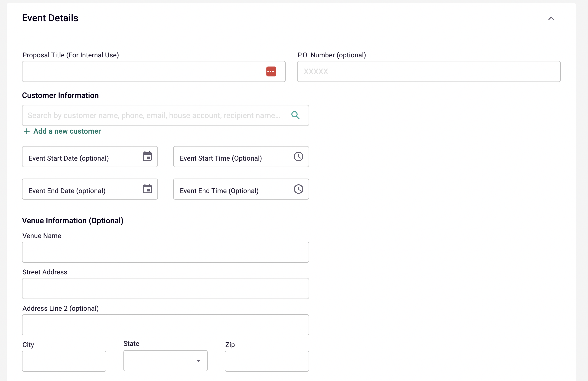Open the Event End Date calendar icon
The height and width of the screenshot is (381, 588).
tap(147, 189)
